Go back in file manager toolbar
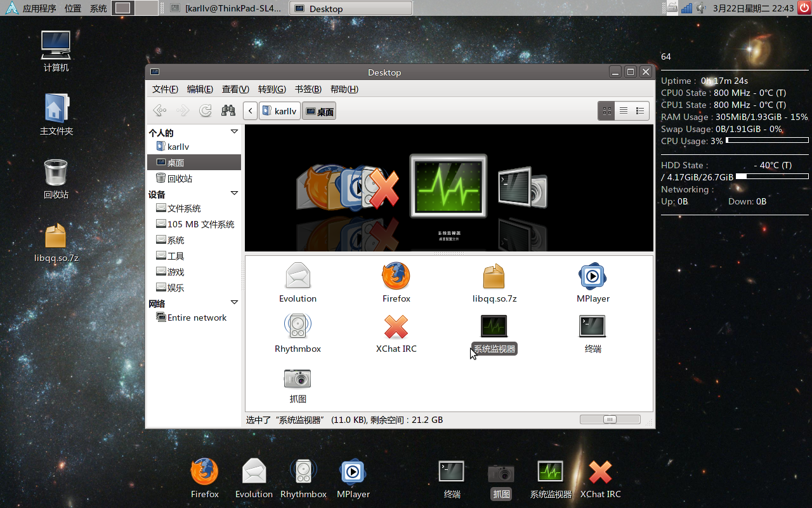 pos(160,111)
